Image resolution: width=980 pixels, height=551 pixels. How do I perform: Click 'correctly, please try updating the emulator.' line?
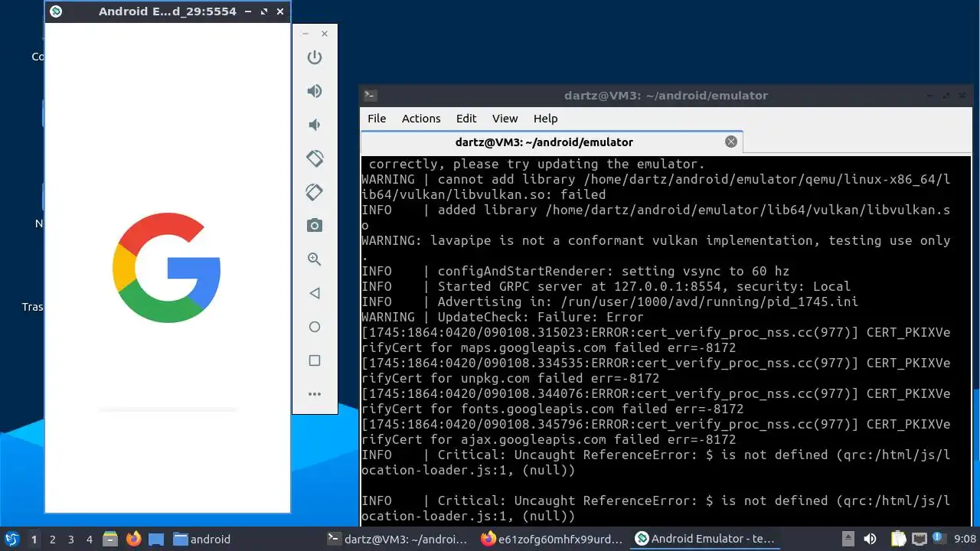click(x=537, y=164)
